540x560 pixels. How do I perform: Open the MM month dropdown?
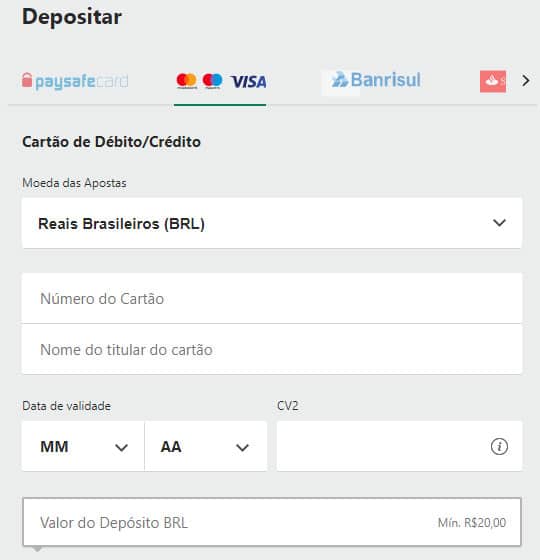click(x=83, y=446)
